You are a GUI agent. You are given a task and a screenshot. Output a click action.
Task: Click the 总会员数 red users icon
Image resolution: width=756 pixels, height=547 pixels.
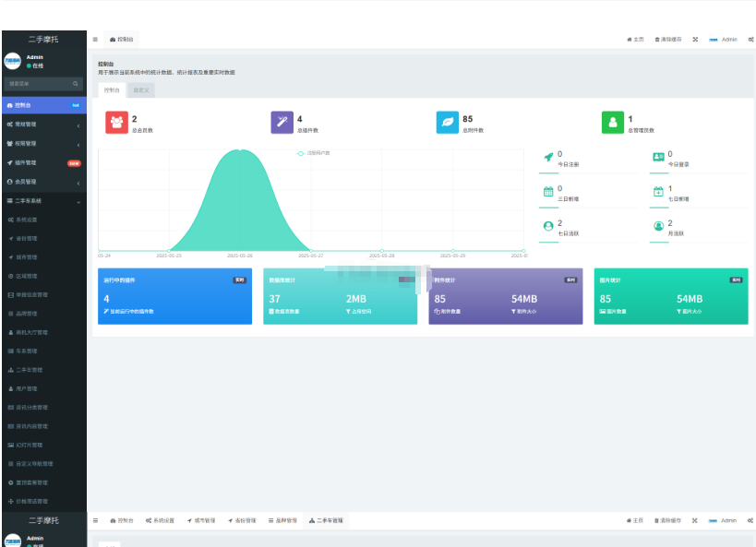pos(116,123)
